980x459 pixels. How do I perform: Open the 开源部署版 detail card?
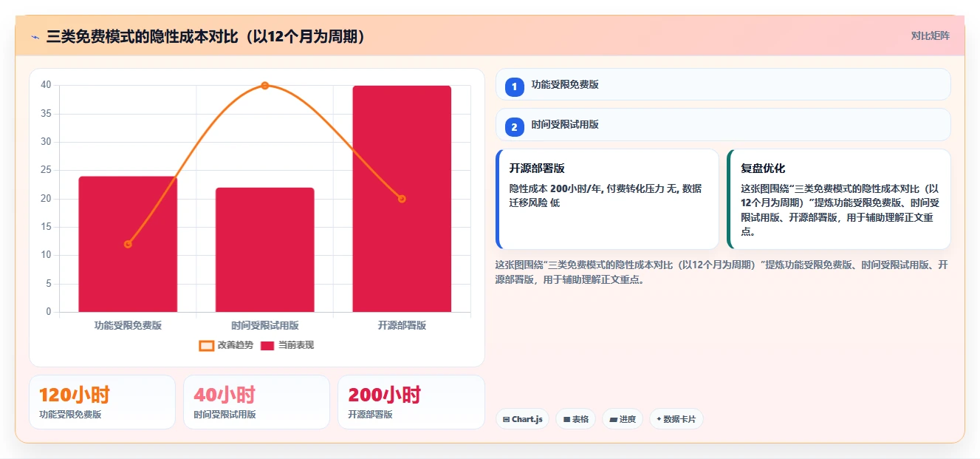tap(607, 199)
